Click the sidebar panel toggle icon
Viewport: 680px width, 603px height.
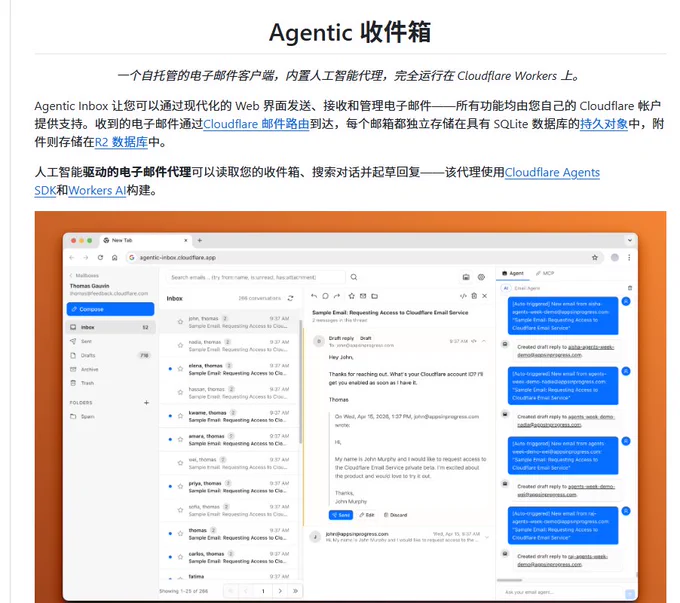click(x=466, y=277)
